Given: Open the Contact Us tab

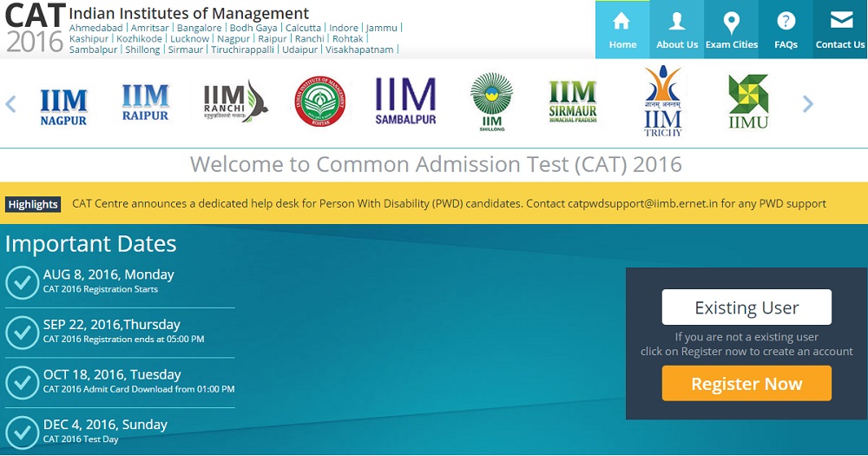Looking at the screenshot, I should tap(839, 30).
